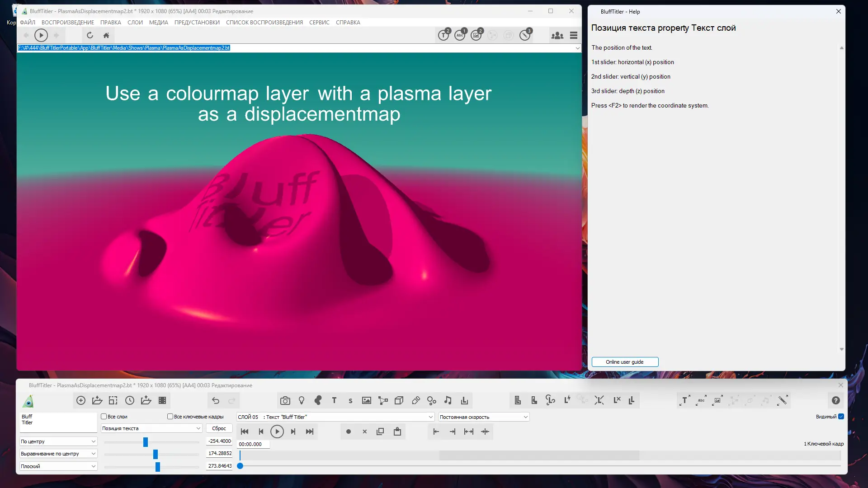Click the home icon in top toolbar
868x488 pixels.
click(x=106, y=35)
